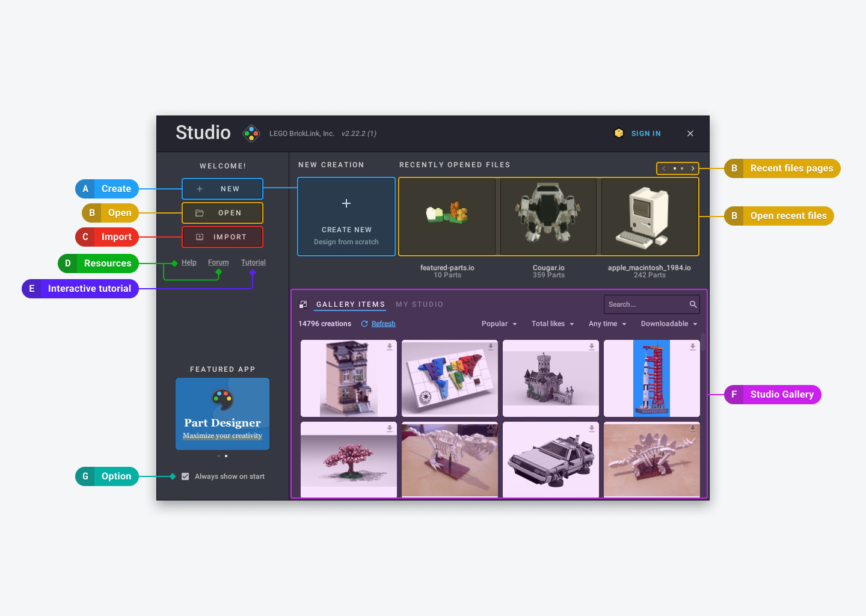Screen dimensions: 866x616
Task: Click the gallery items icon beside tab
Action: [x=304, y=304]
